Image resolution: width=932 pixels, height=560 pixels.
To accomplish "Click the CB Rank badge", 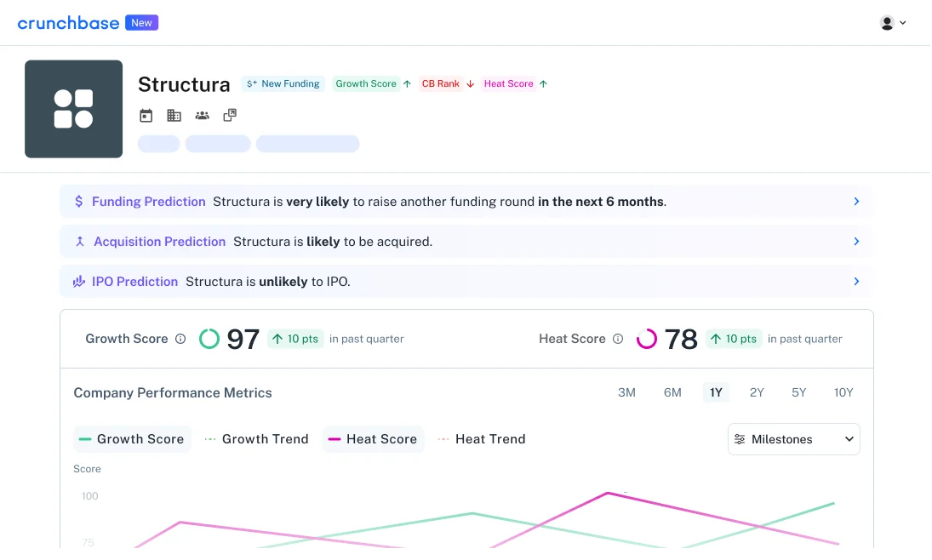I will tap(440, 83).
